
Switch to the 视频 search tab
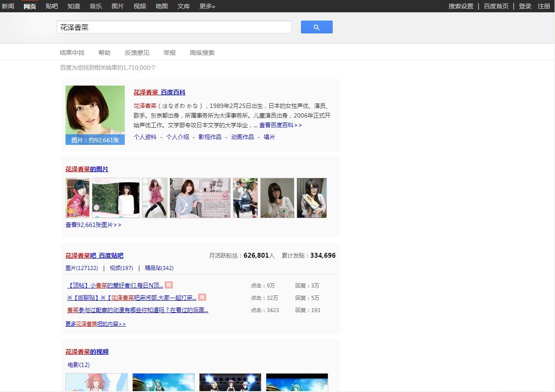pos(139,6)
